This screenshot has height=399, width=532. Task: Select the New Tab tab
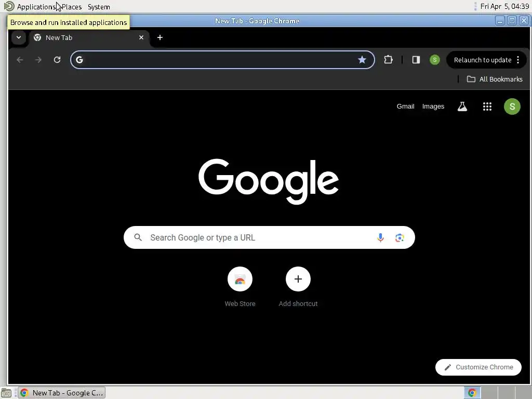point(88,37)
